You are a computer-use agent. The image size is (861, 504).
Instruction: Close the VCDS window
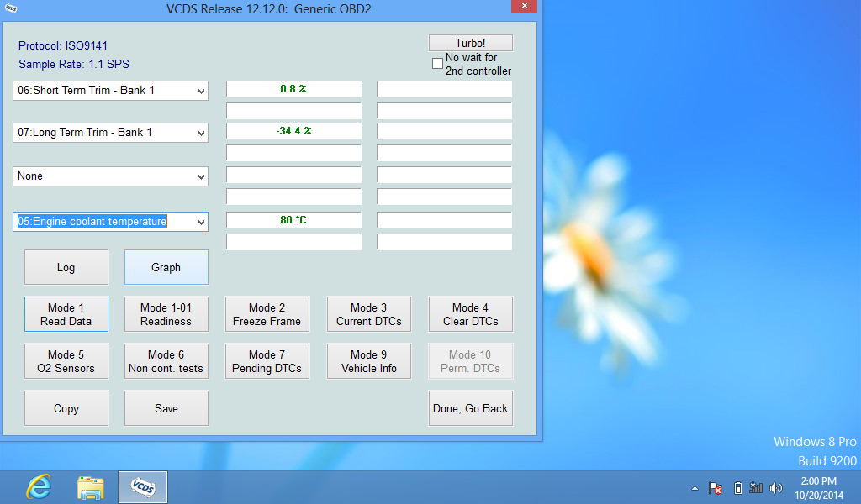(x=525, y=6)
